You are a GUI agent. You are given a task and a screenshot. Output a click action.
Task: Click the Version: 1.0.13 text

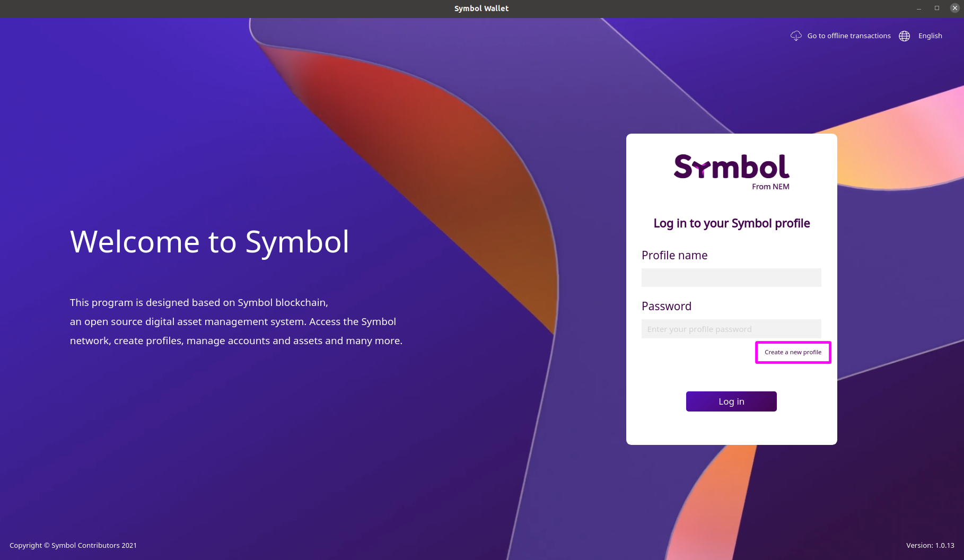[x=930, y=545]
